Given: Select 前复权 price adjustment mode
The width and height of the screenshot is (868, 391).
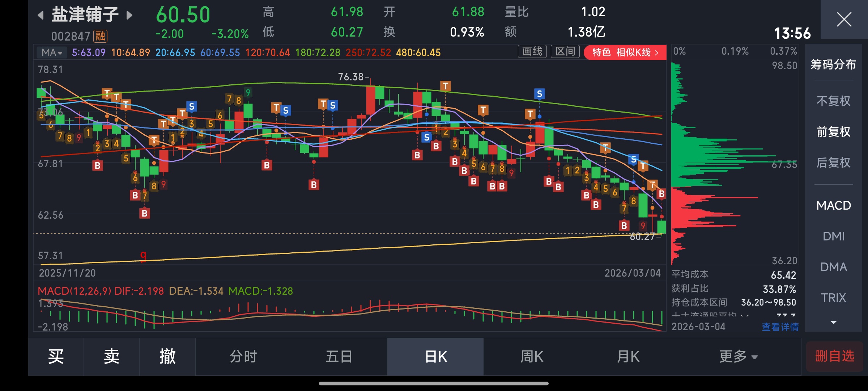Looking at the screenshot, I should 833,132.
